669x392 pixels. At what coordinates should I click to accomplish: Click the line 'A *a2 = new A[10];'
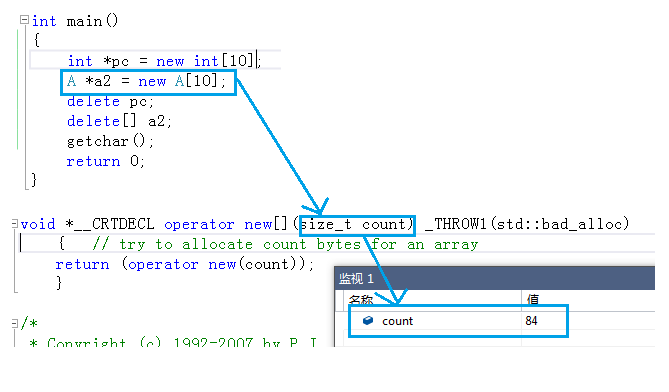coord(146,81)
